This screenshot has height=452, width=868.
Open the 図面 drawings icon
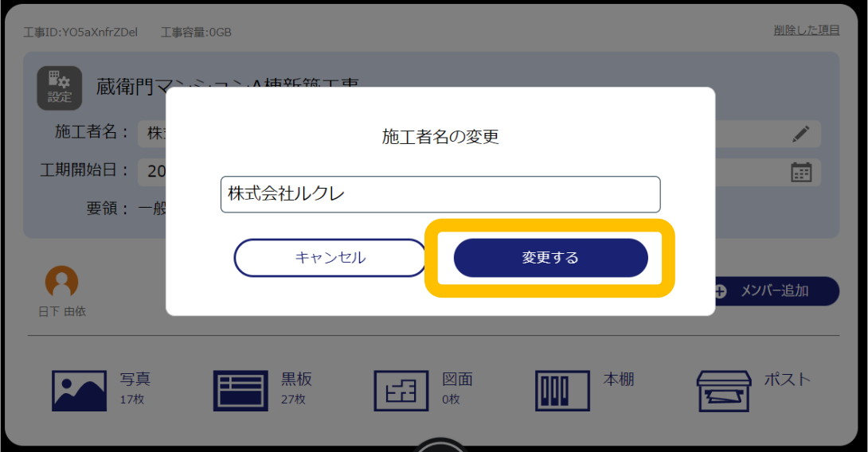401,392
